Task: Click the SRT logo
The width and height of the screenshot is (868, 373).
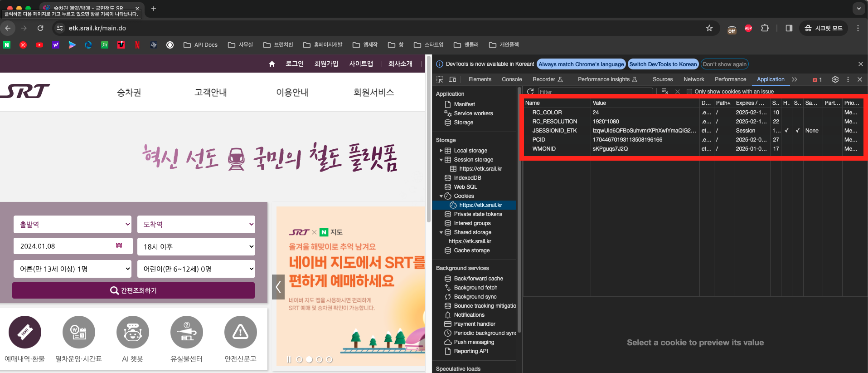Action: pos(25,91)
